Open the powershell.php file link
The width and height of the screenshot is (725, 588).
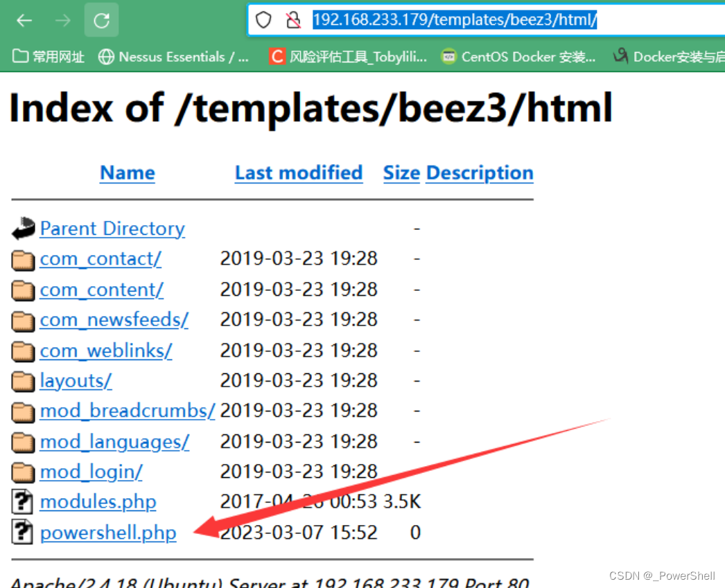[108, 533]
